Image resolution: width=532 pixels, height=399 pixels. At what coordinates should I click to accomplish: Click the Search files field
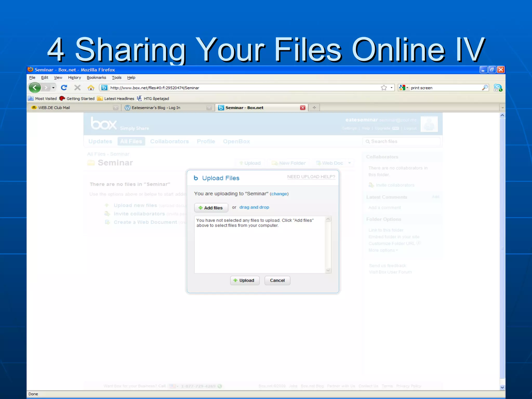pos(401,141)
